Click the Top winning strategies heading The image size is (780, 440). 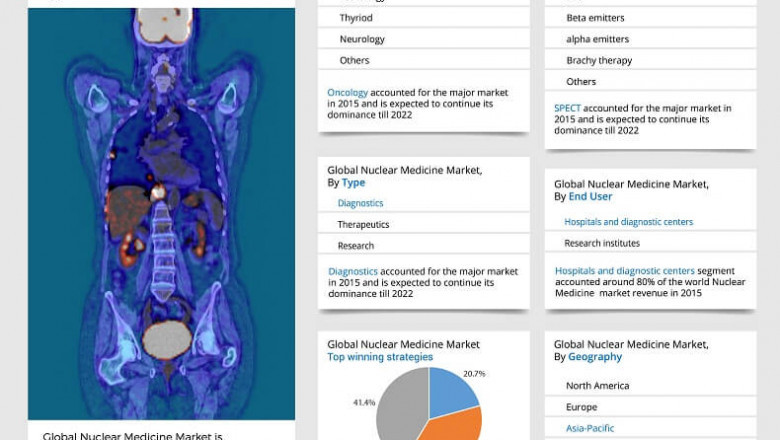pos(380,356)
